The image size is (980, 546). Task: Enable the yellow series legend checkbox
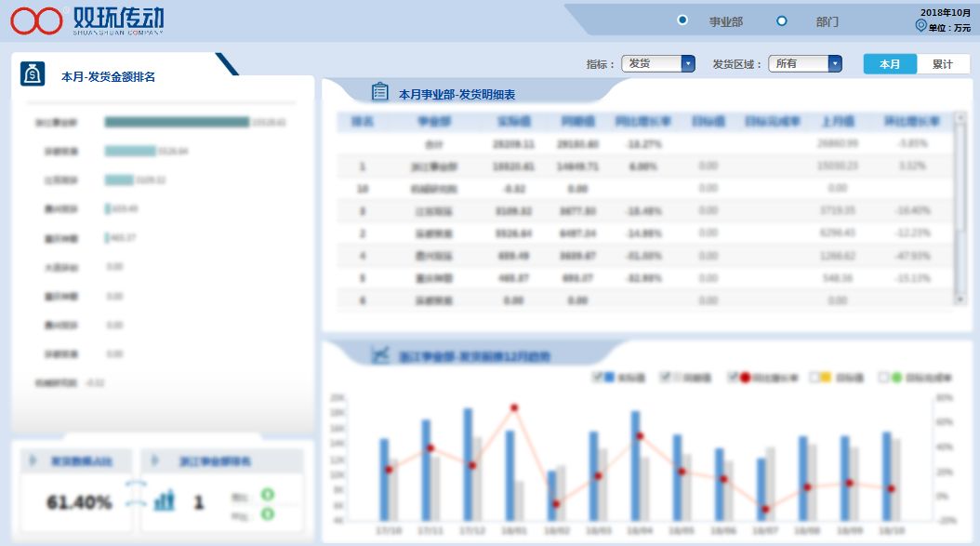point(814,377)
